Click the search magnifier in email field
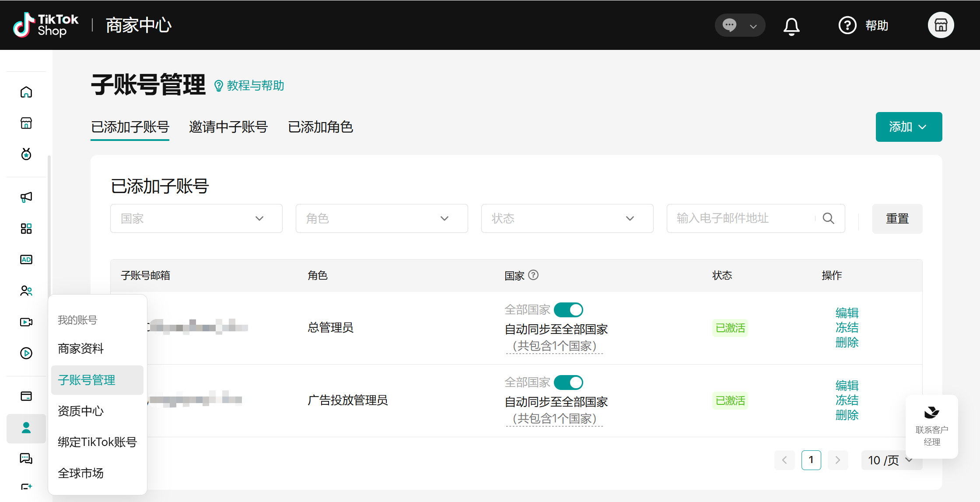 coord(828,218)
